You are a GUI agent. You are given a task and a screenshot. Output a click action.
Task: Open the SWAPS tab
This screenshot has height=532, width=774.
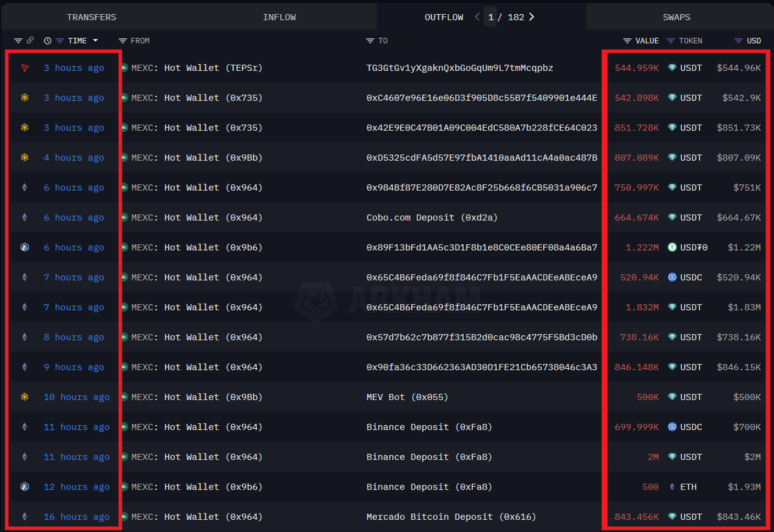pyautogui.click(x=677, y=17)
